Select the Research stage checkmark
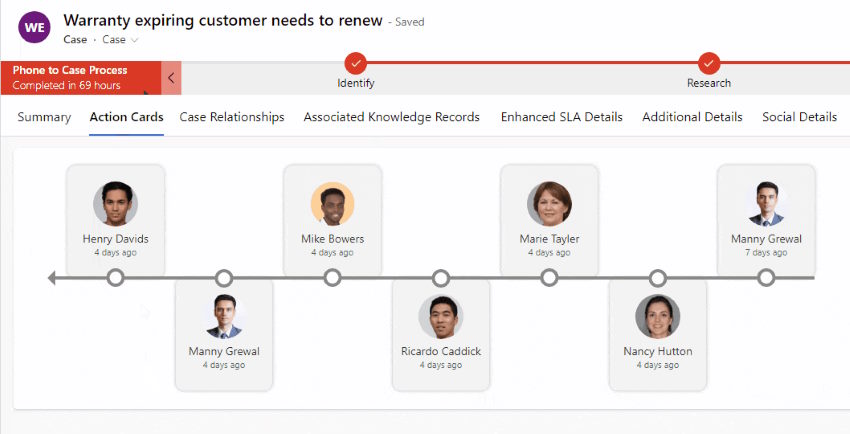The height and width of the screenshot is (434, 850). (x=709, y=63)
